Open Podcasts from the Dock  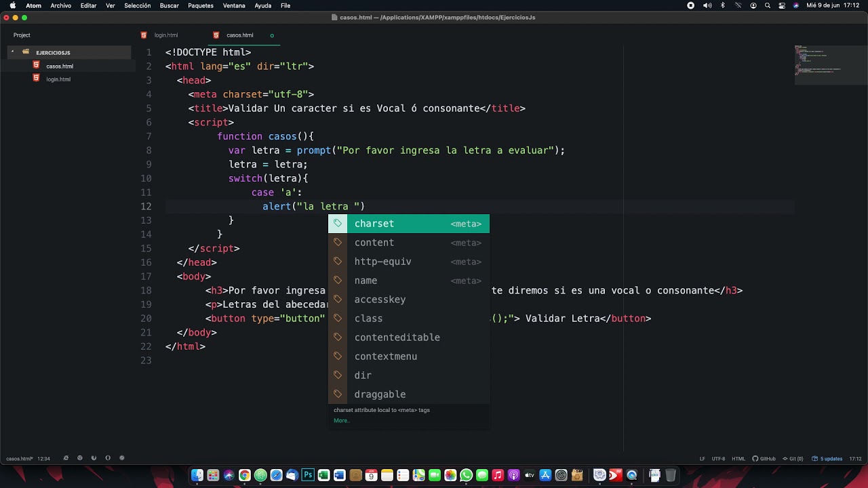pyautogui.click(x=513, y=476)
